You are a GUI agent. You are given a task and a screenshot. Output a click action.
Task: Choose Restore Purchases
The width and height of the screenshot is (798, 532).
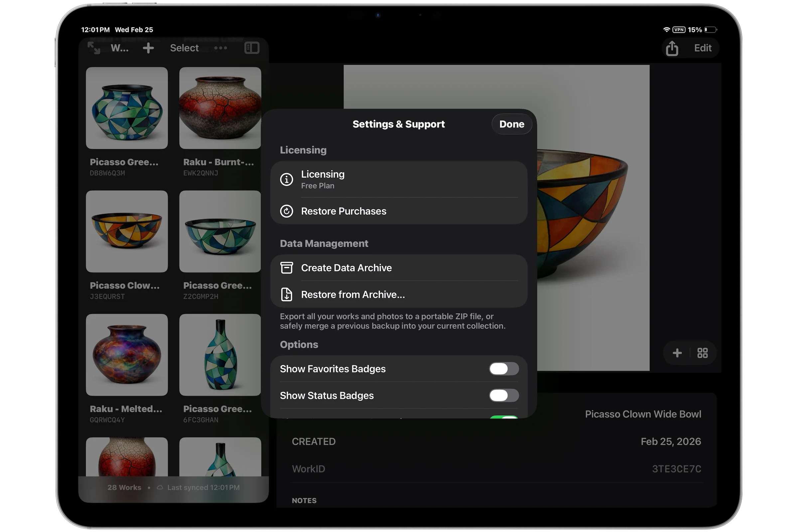399,211
